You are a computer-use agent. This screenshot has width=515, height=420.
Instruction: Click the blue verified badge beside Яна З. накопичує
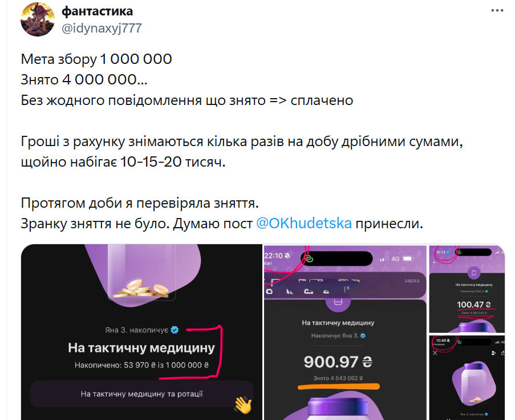click(175, 330)
